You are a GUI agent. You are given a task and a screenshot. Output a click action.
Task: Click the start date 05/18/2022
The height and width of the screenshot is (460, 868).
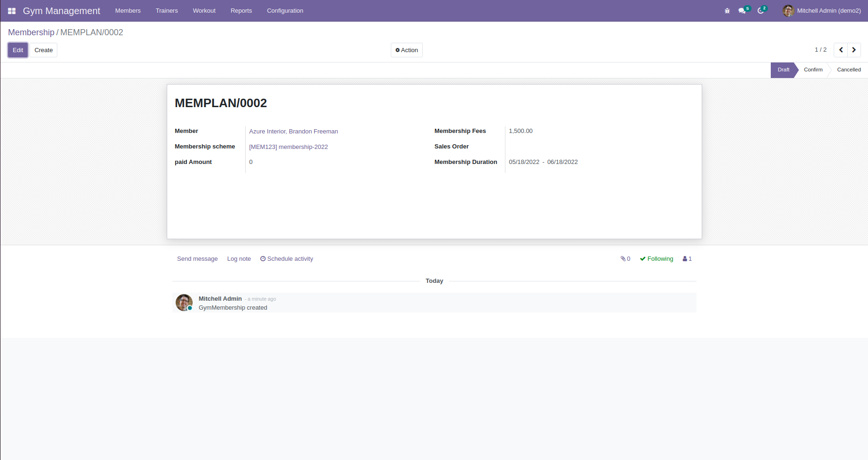click(524, 162)
